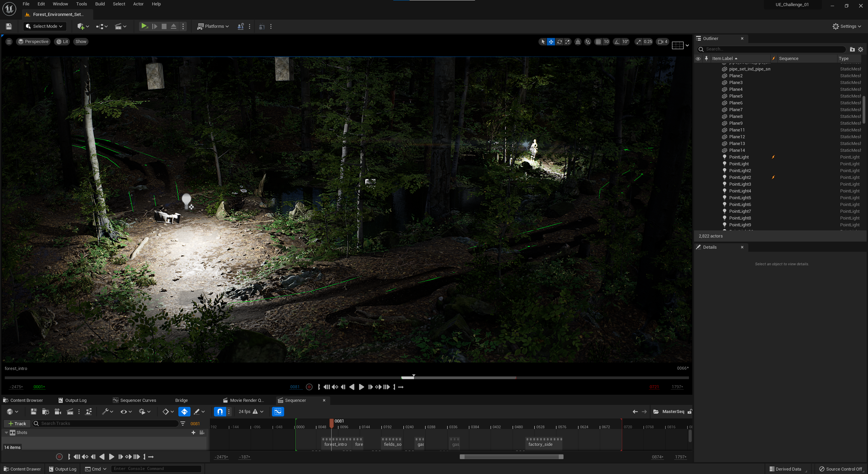
Task: Click the render movie clapperboard icon in Sequencer
Action: pyautogui.click(x=70, y=412)
